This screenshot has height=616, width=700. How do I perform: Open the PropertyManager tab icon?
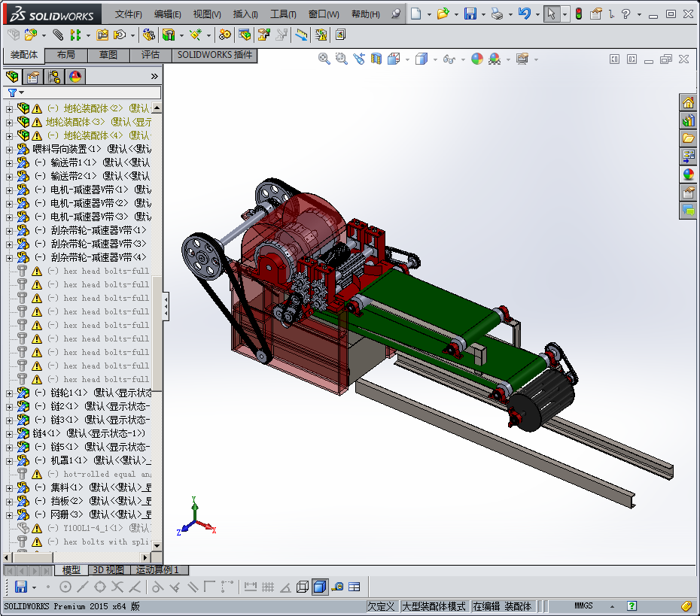pyautogui.click(x=32, y=77)
